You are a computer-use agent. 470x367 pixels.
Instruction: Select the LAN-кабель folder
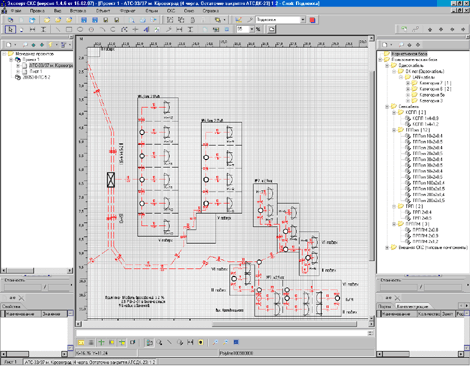tap(424, 77)
